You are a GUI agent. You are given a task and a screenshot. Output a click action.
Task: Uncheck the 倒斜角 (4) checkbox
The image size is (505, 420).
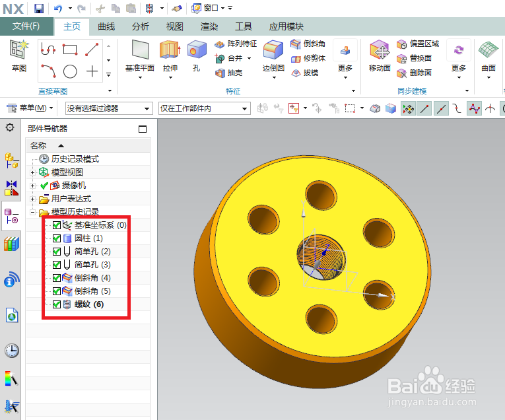tap(57, 278)
